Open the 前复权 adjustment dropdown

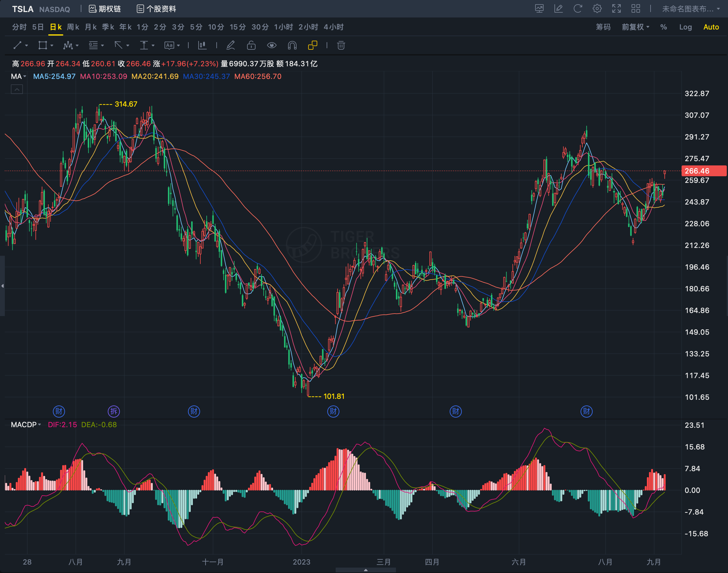pyautogui.click(x=635, y=27)
